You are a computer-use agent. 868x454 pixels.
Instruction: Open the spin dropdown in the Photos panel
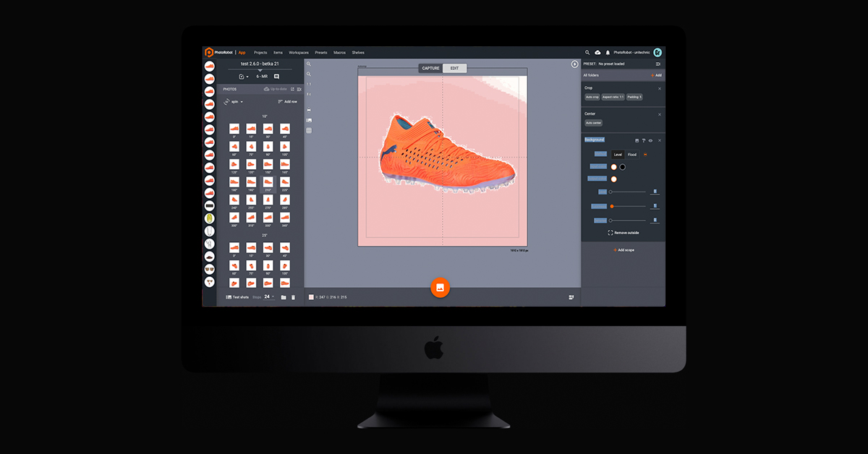237,102
